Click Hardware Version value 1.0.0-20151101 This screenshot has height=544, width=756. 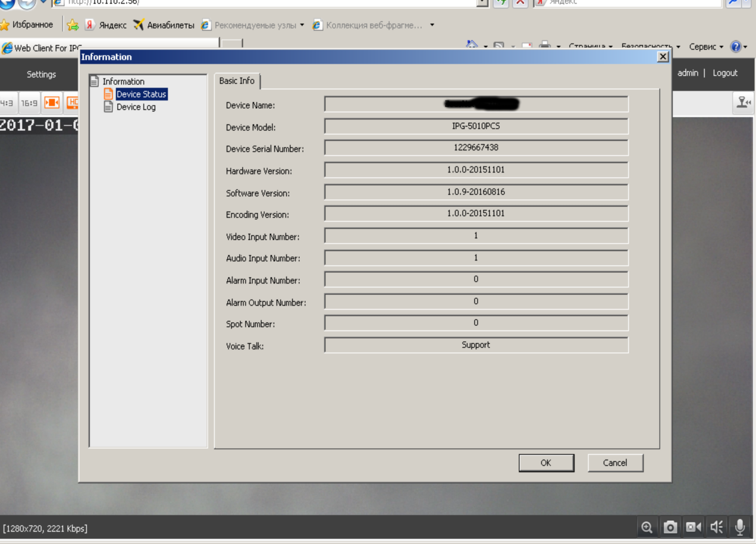click(x=476, y=170)
